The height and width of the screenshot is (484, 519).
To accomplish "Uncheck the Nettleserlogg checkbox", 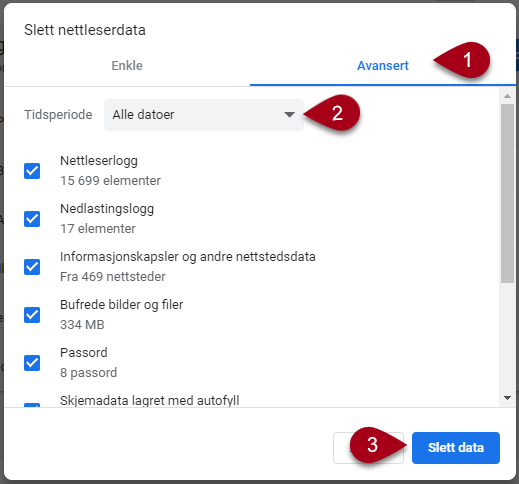I will pos(32,171).
